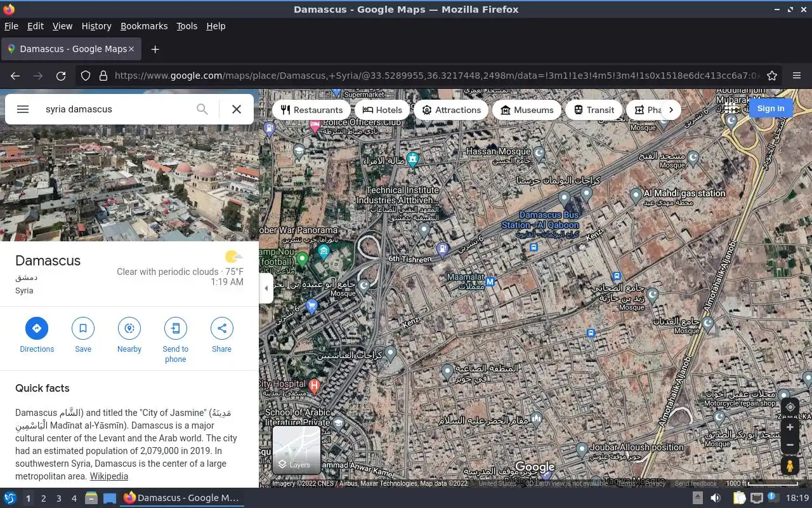Switch to workspace 3 in taskbar
Screen dimensions: 812x508
tap(59, 498)
